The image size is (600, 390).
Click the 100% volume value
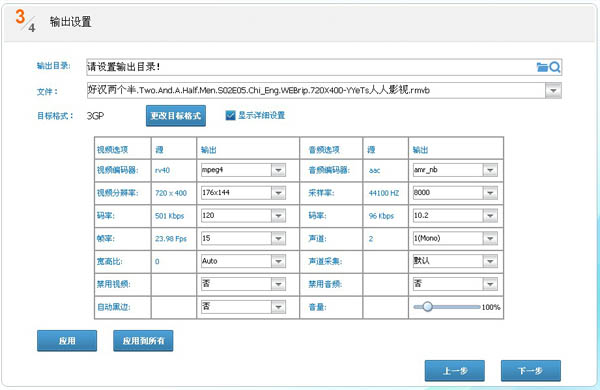(491, 307)
